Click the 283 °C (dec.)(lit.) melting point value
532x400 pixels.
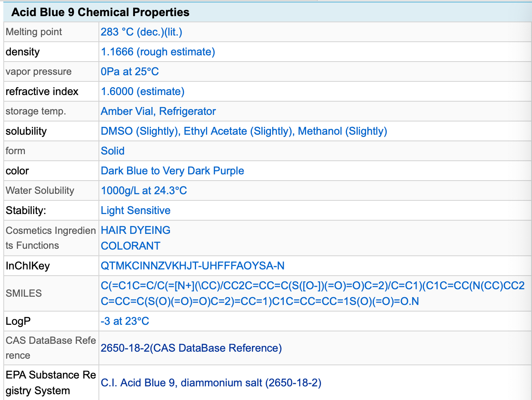click(x=141, y=32)
